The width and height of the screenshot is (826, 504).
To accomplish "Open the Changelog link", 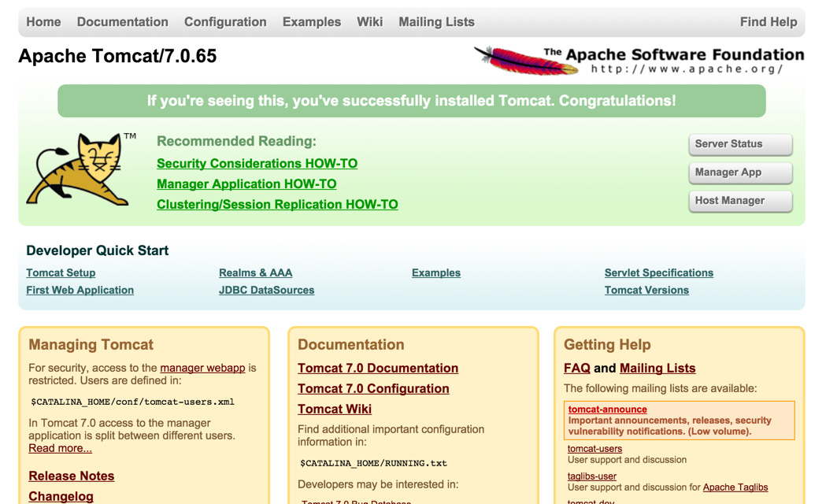I will pyautogui.click(x=61, y=497).
